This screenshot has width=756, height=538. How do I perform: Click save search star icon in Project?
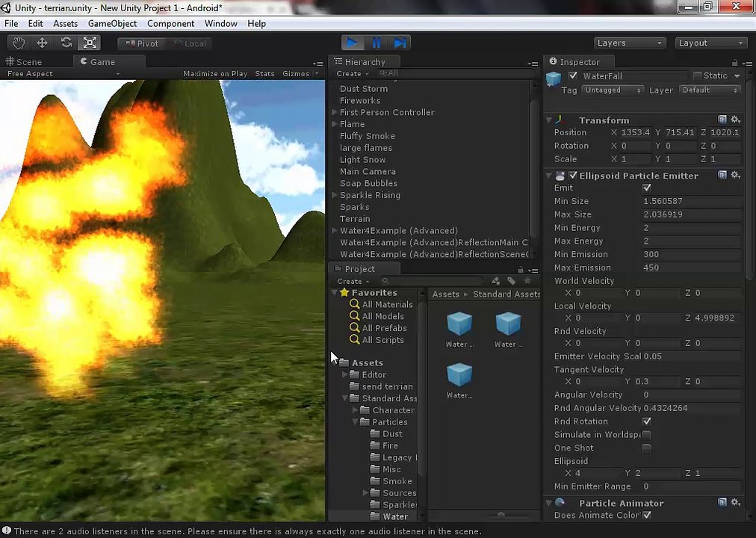(x=527, y=280)
